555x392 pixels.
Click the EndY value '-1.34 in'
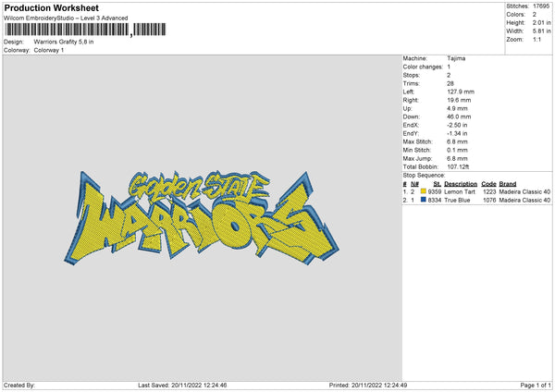coord(457,133)
